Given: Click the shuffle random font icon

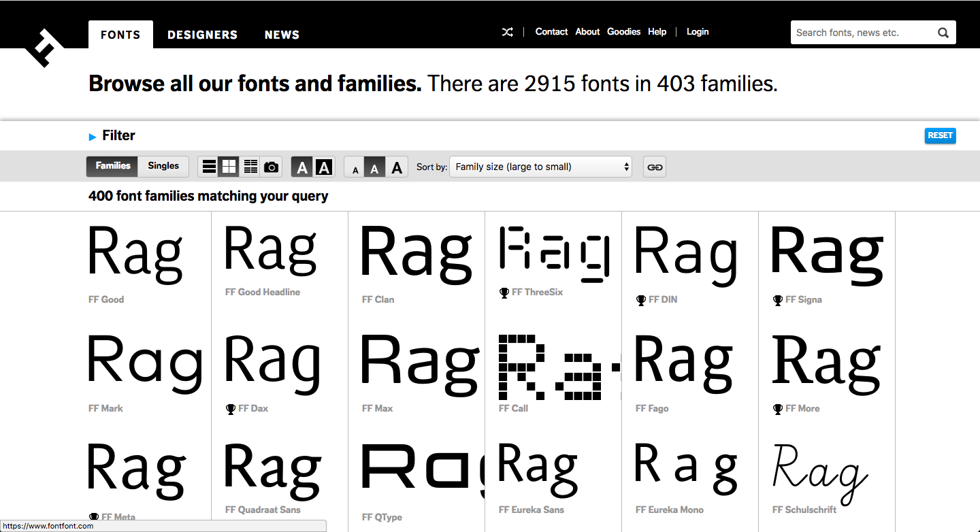Looking at the screenshot, I should click(x=508, y=32).
